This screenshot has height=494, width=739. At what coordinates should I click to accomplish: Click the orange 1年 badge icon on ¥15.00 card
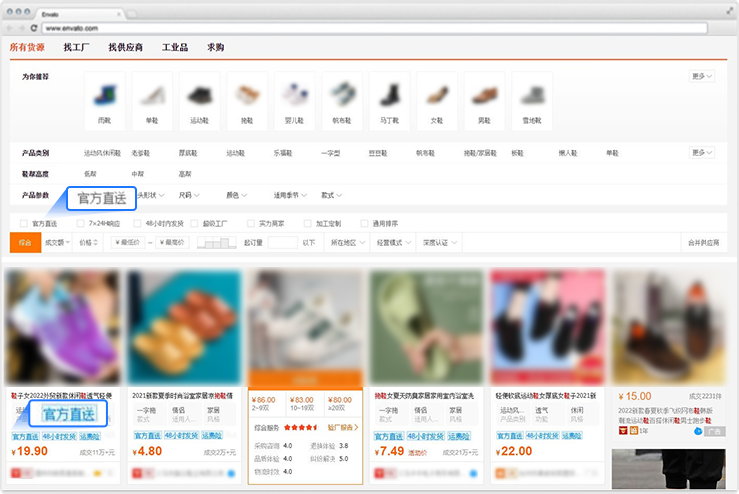tap(634, 430)
